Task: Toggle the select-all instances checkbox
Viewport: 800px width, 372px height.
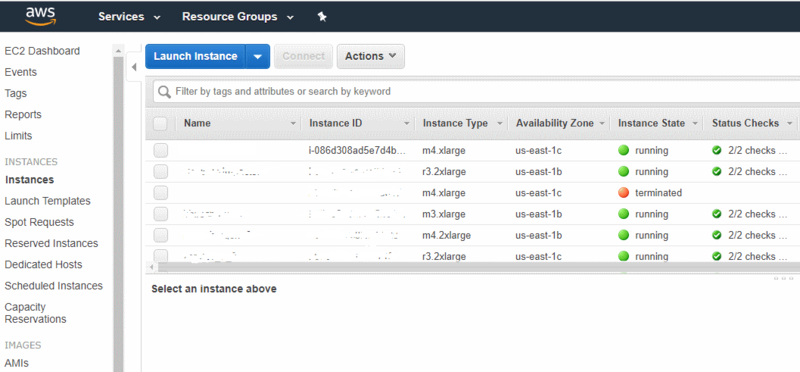Action: pos(160,123)
